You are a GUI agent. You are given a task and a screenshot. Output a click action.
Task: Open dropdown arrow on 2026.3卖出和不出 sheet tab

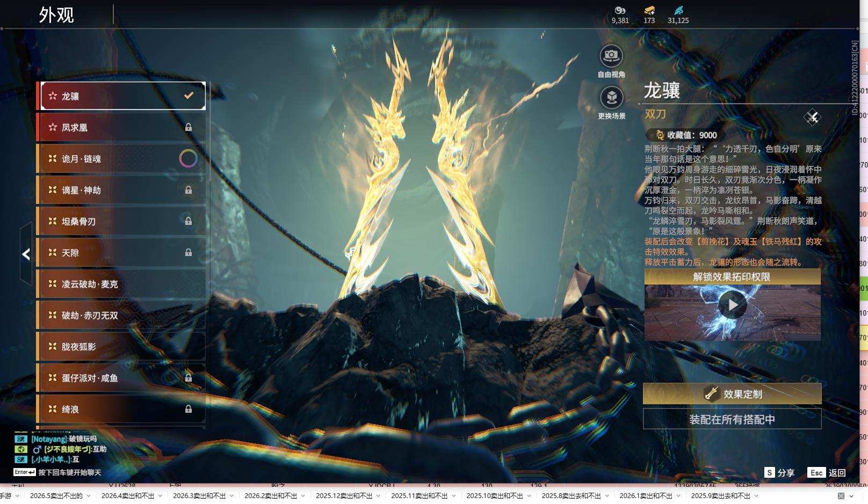point(232,496)
